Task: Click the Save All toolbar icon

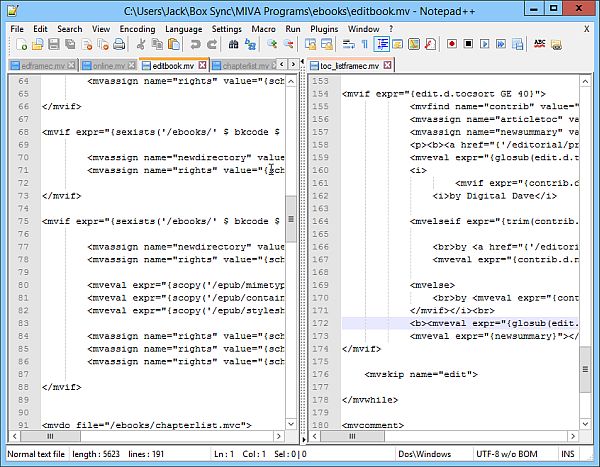Action: (x=70, y=44)
